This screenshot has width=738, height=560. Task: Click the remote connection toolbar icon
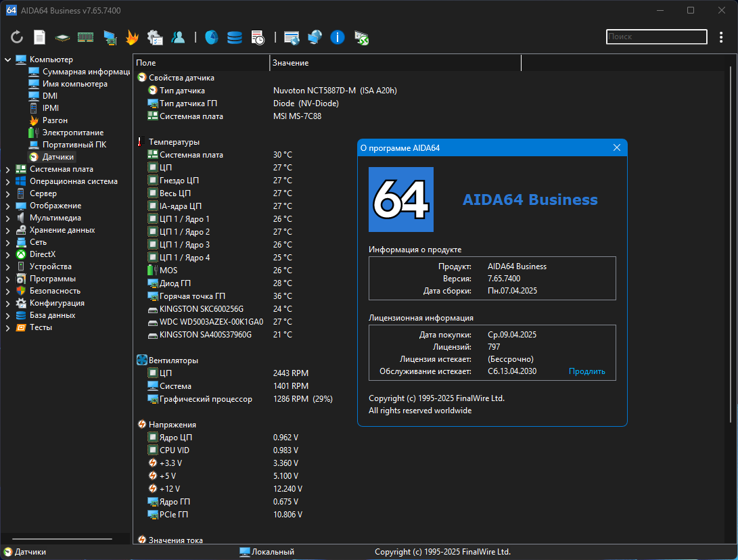[x=361, y=38]
